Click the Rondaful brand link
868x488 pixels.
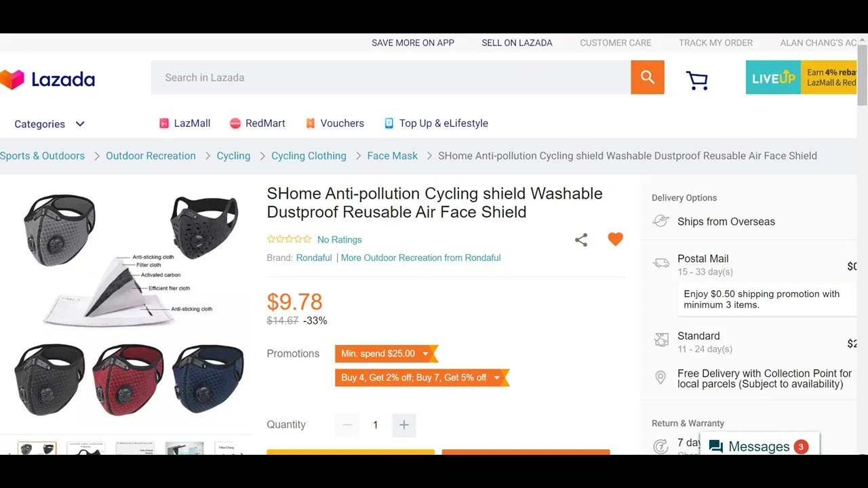[314, 258]
